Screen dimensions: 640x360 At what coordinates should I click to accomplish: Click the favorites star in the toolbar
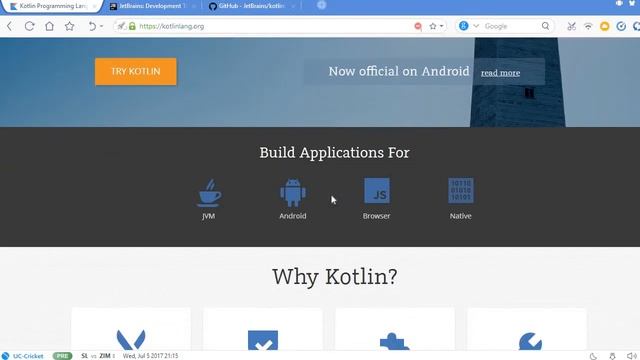click(69, 26)
